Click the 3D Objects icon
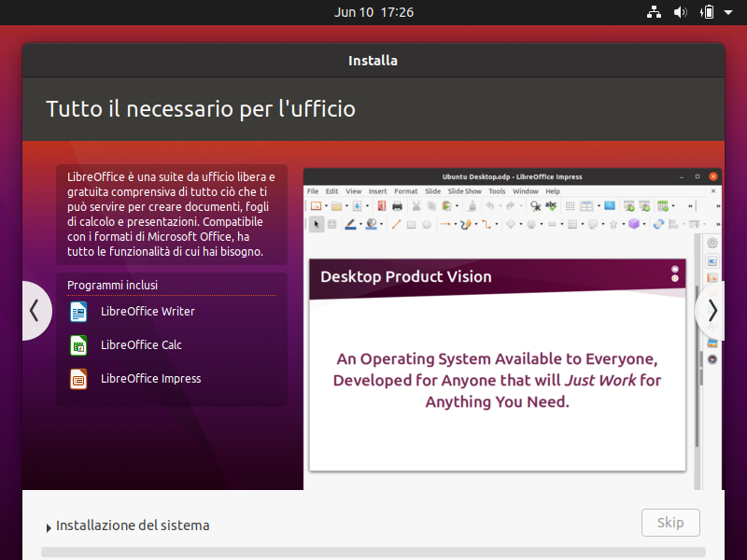 click(634, 223)
